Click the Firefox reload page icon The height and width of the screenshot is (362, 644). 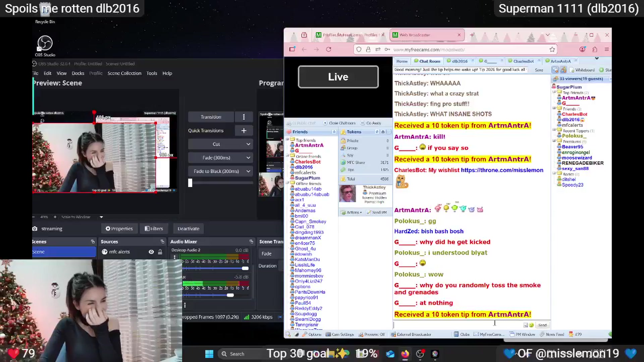[x=329, y=50]
